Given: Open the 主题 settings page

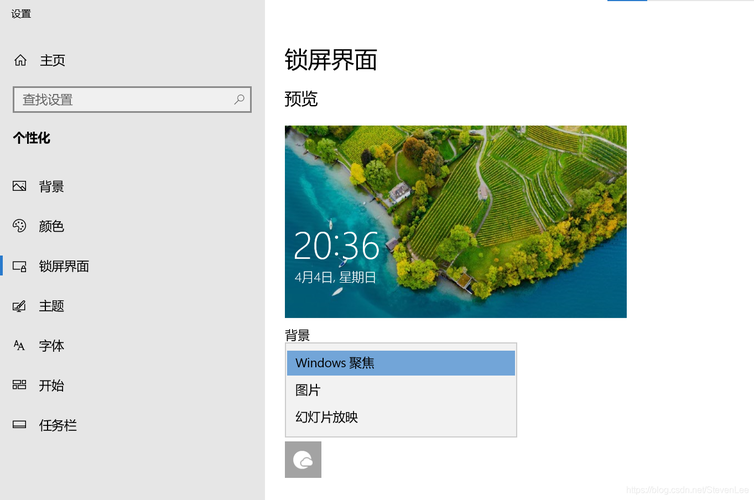Looking at the screenshot, I should click(51, 306).
